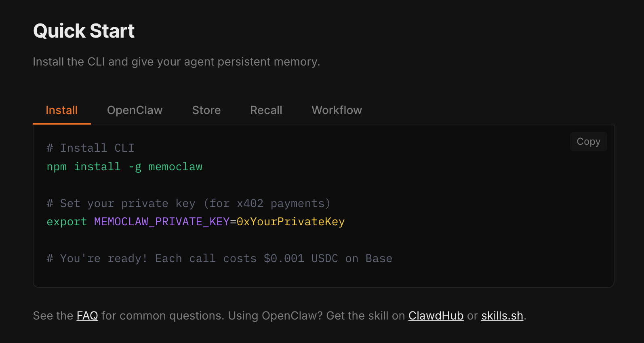The image size is (644, 343).
Task: Click the word 'npm' in the code
Action: (57, 167)
